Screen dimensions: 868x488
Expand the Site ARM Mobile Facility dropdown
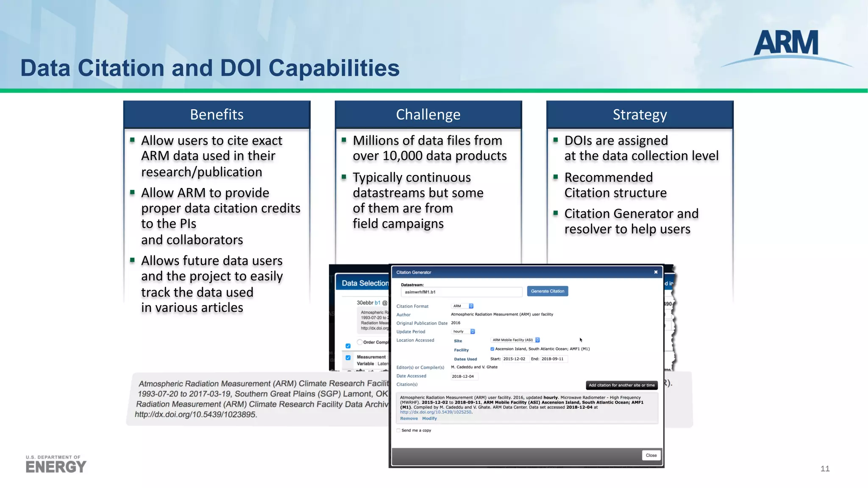(515, 340)
